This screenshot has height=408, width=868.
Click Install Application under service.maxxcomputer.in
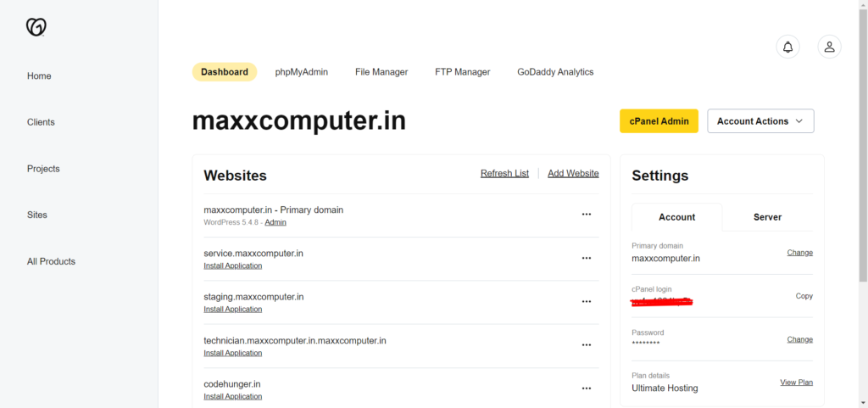232,265
